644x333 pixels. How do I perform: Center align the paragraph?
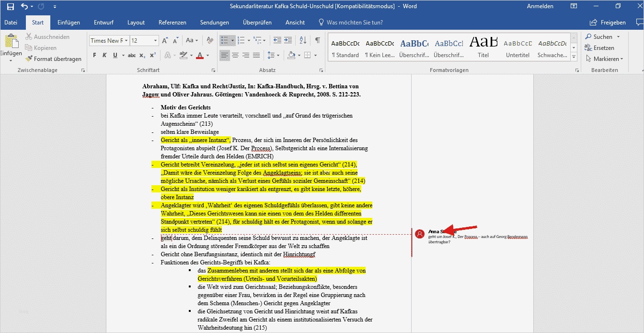(235, 55)
